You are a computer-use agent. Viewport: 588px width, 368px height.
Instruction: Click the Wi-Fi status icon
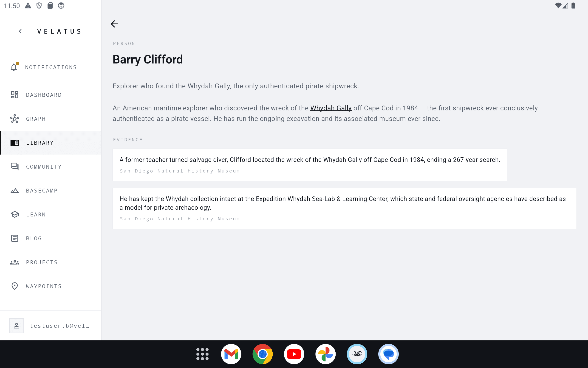558,6
